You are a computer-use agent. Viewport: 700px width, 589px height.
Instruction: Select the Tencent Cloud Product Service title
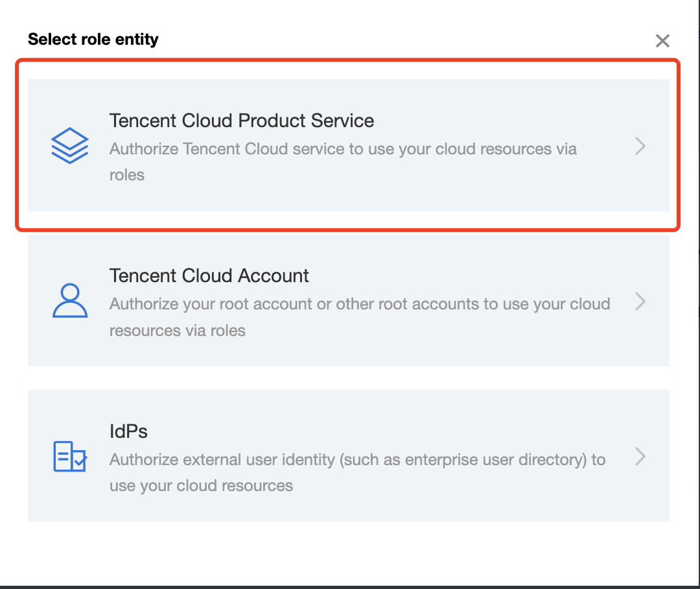[x=241, y=121]
